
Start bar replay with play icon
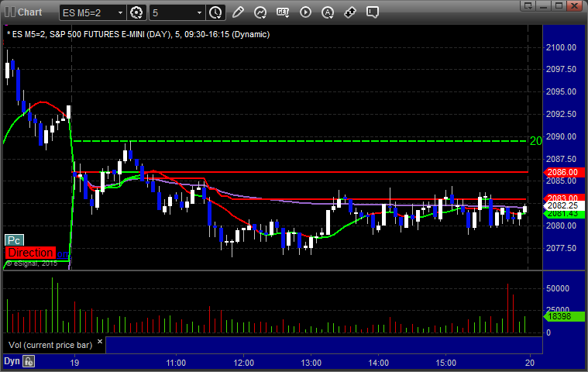(x=306, y=12)
